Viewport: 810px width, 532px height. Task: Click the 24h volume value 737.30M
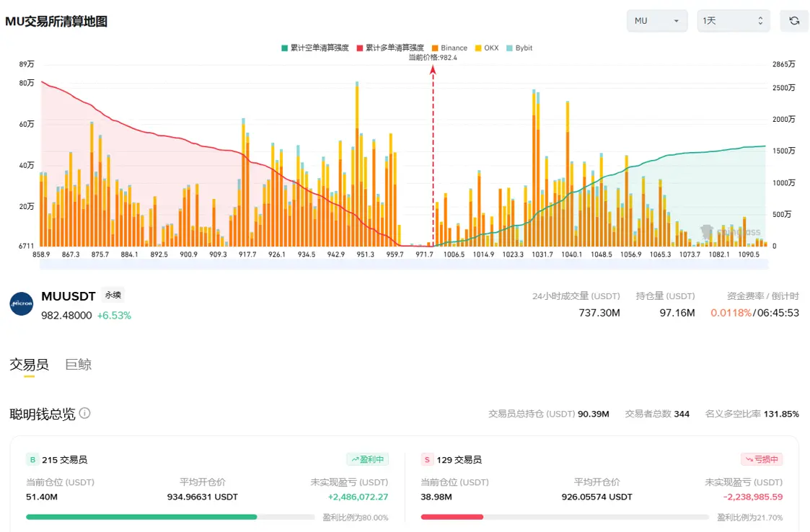click(x=599, y=313)
